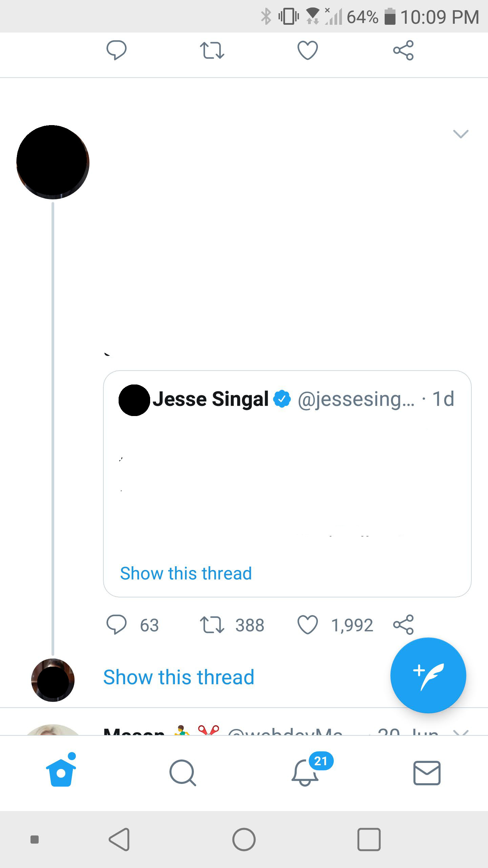
Task: Show this thread inside quoted tweet
Action: point(186,573)
